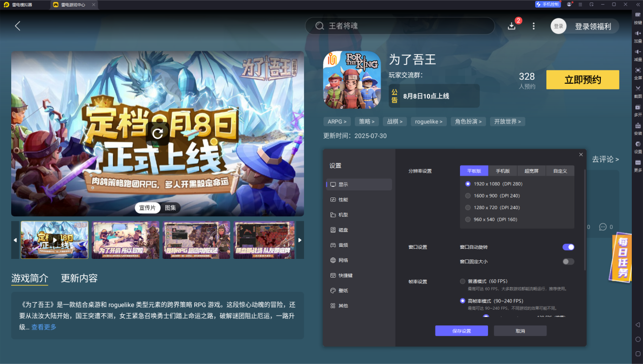Open the download manager icon with badge
Screen dimensions: 643x364
pyautogui.click(x=512, y=25)
